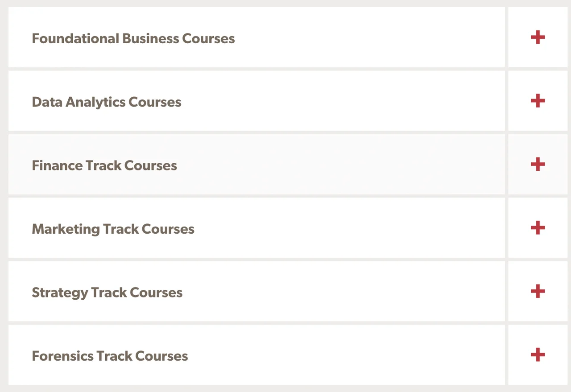The width and height of the screenshot is (571, 392).
Task: Click the 'Forensics Track Courses' title text
Action: [x=110, y=356]
